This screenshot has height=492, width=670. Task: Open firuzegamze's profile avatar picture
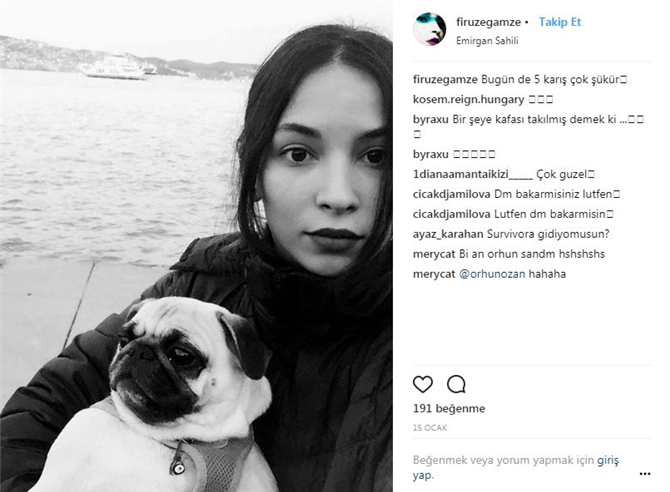click(429, 29)
